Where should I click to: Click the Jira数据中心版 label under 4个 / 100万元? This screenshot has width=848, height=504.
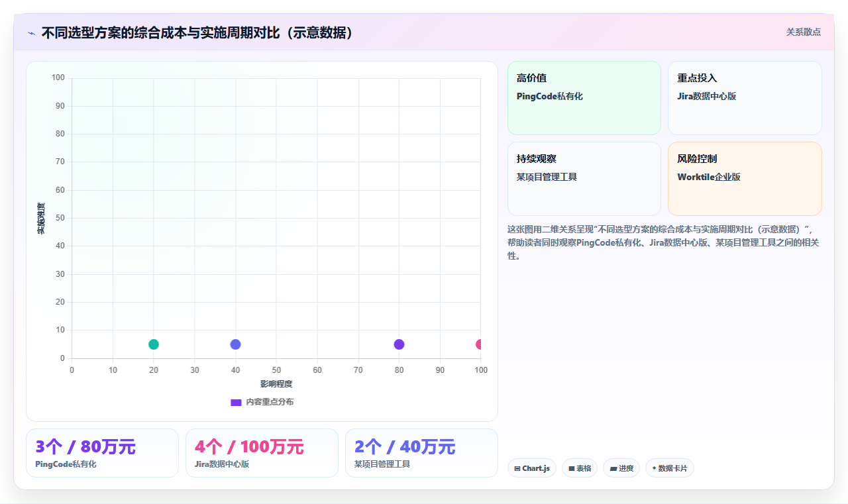[222, 464]
